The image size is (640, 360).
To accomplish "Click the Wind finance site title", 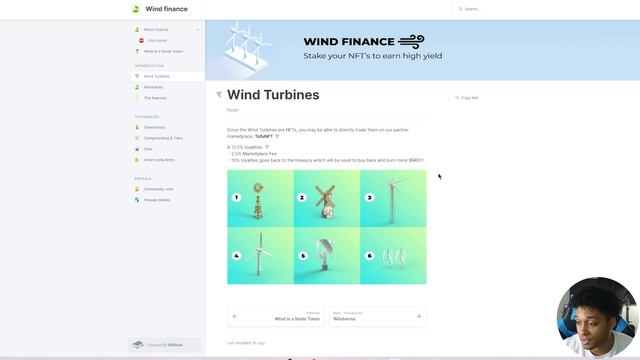I will pyautogui.click(x=167, y=9).
